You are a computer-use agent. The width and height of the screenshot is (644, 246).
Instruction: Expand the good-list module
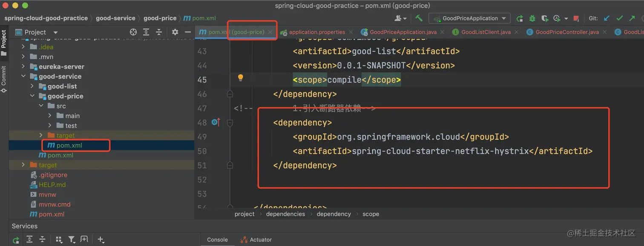[x=32, y=86]
